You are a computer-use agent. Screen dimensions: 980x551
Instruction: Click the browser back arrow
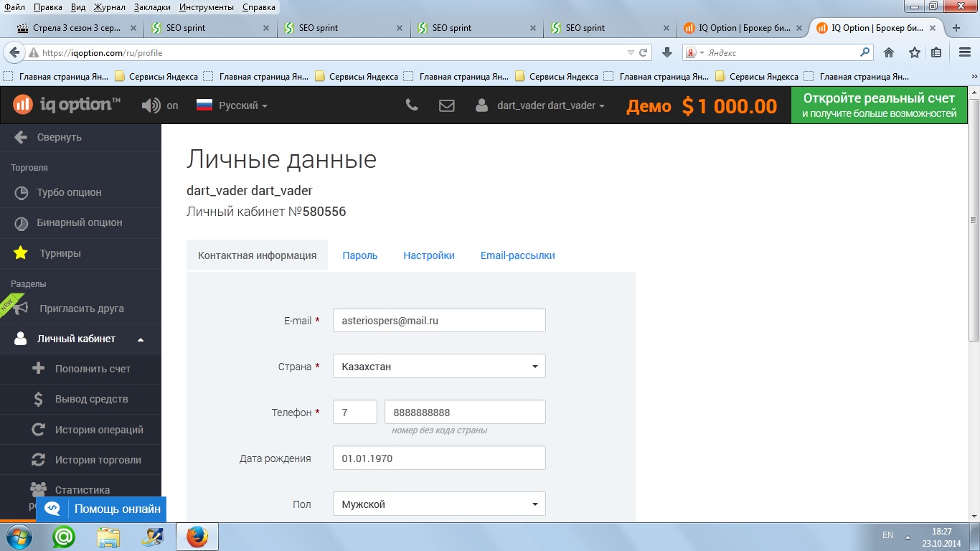tap(14, 53)
